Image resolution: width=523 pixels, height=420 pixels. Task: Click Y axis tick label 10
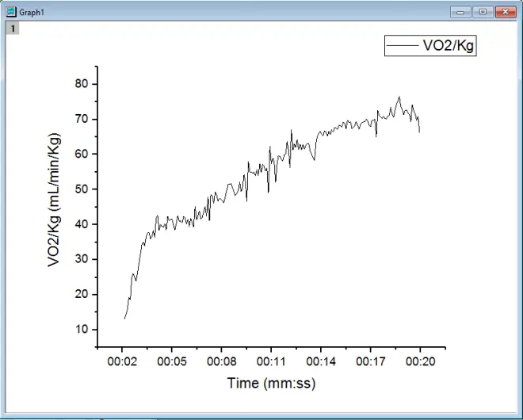point(82,329)
